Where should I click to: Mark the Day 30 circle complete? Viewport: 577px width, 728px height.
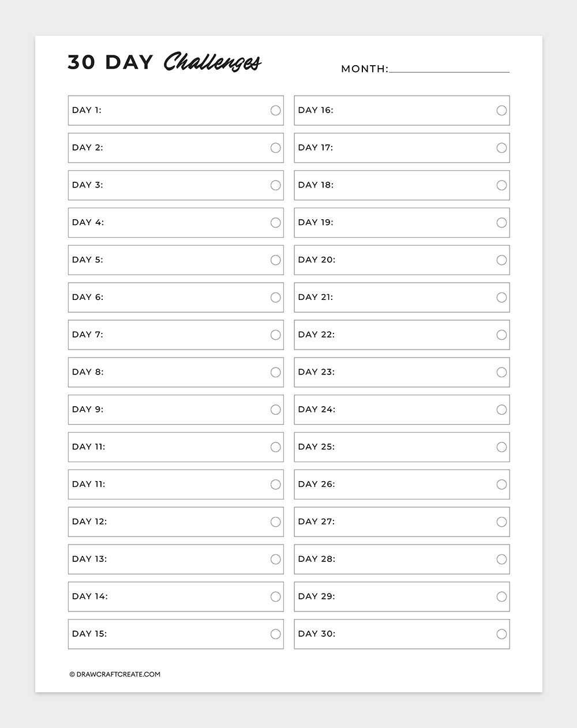point(501,634)
